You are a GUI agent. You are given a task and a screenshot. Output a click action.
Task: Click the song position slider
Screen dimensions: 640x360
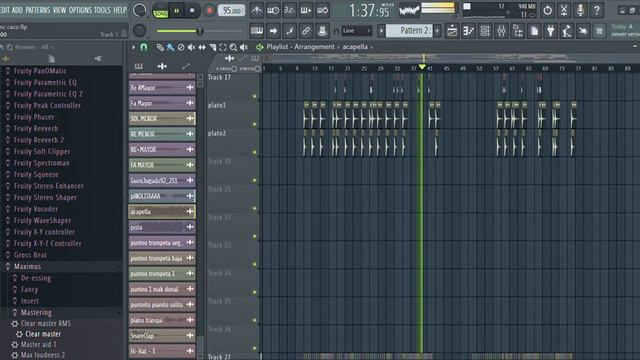point(199,31)
